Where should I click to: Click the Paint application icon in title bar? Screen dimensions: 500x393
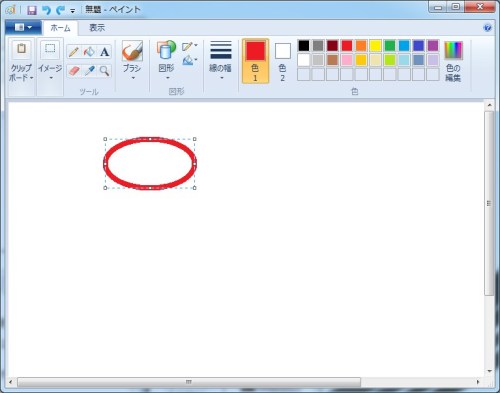11,10
